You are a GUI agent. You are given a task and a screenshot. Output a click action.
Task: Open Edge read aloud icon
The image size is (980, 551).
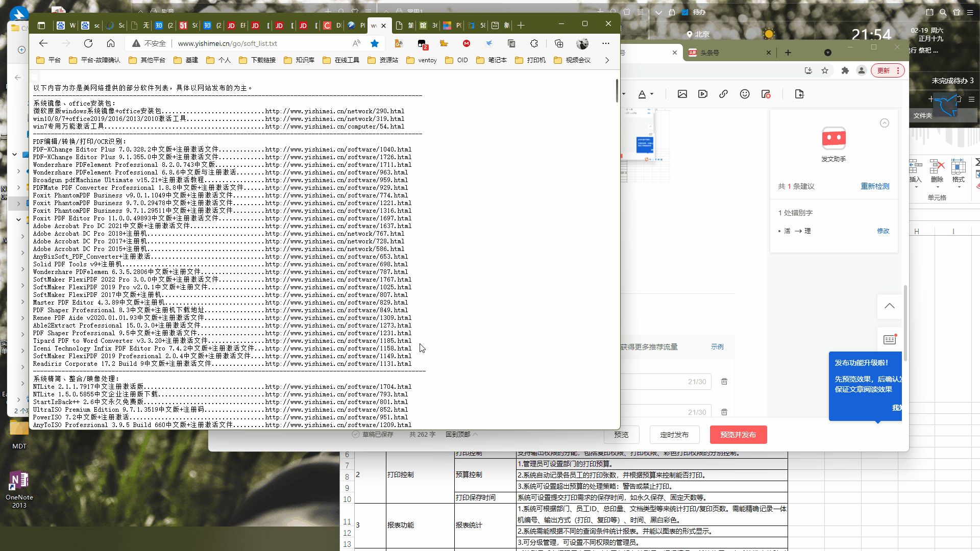point(356,43)
